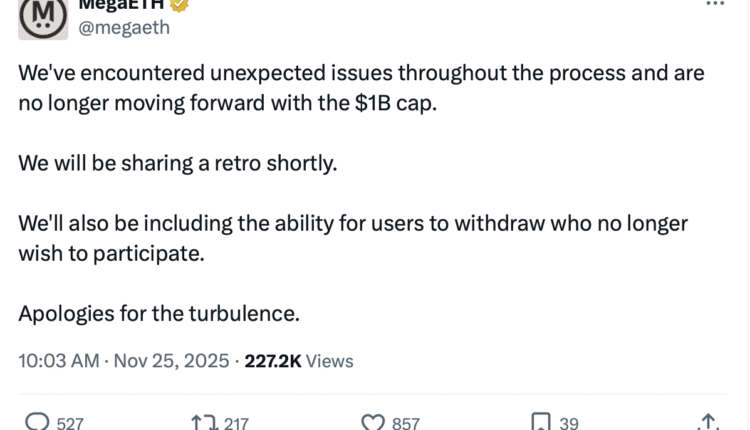The width and height of the screenshot is (750, 430).
Task: Bookmark the tweet with the bookmark icon
Action: 540,423
